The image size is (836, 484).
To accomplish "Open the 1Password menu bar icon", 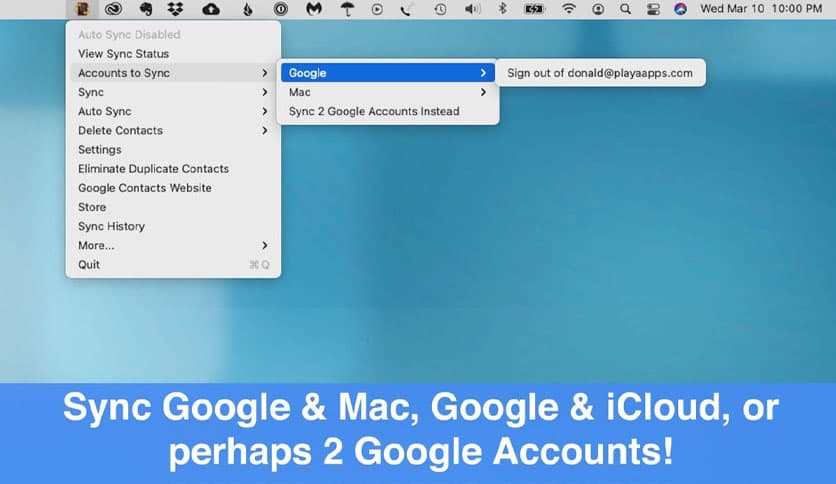I will [x=280, y=9].
